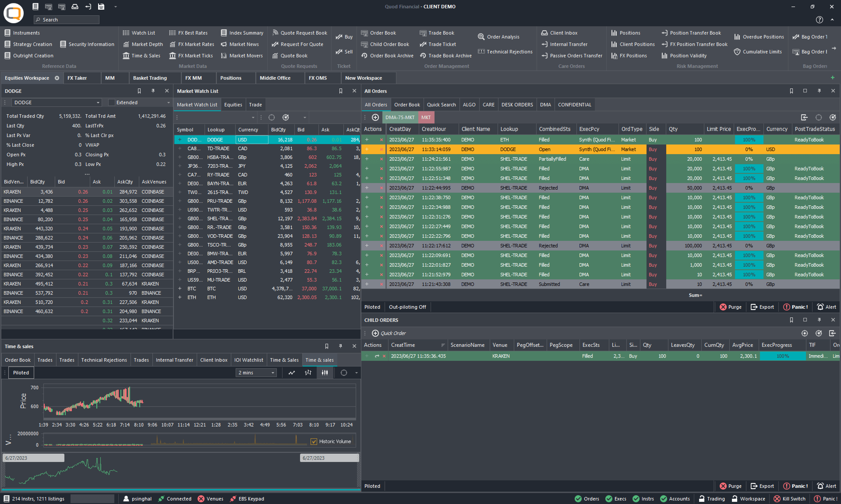Click the Buy ticket icon
Screen dimensions: 841x504
[x=339, y=37]
